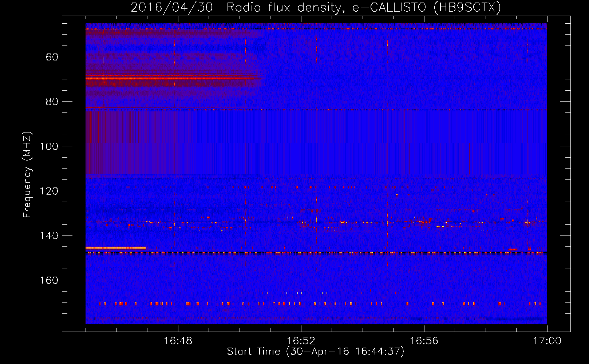Click the time axis label 17:00

click(547, 341)
